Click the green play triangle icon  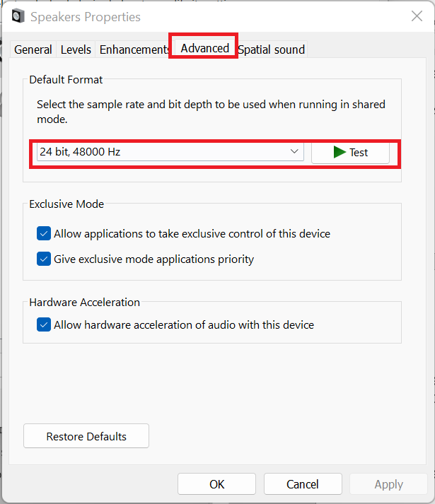pos(340,152)
